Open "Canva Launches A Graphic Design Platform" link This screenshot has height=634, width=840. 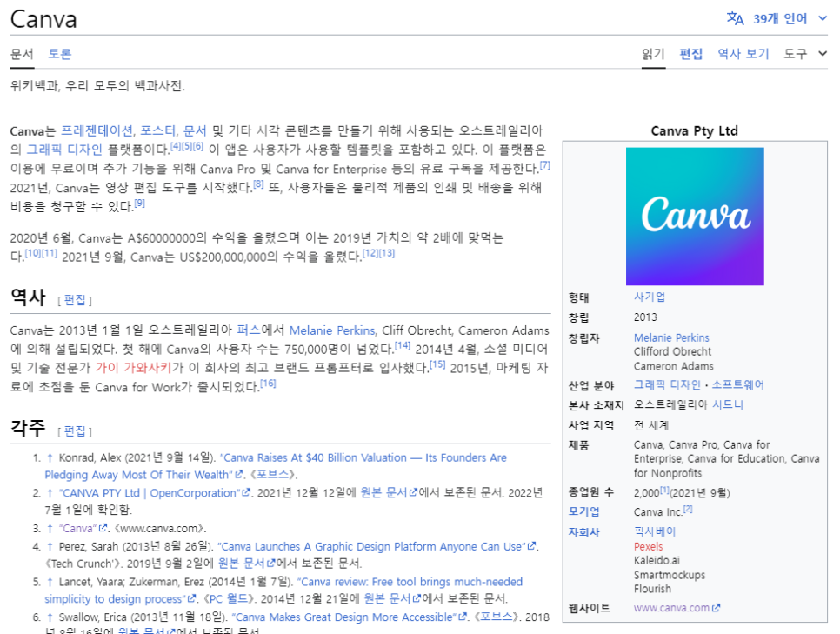click(372, 547)
